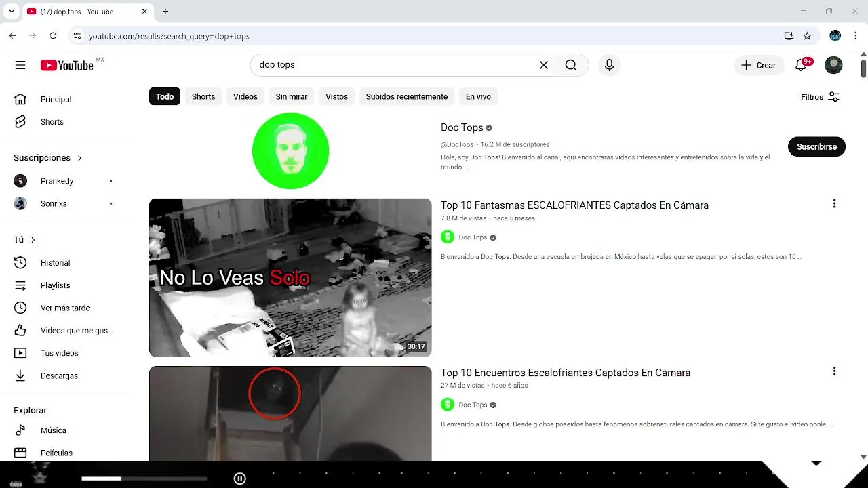Screen dimensions: 868x488
Task: Play the 'No Lo Veas Solo' thumbnail
Action: [x=290, y=277]
